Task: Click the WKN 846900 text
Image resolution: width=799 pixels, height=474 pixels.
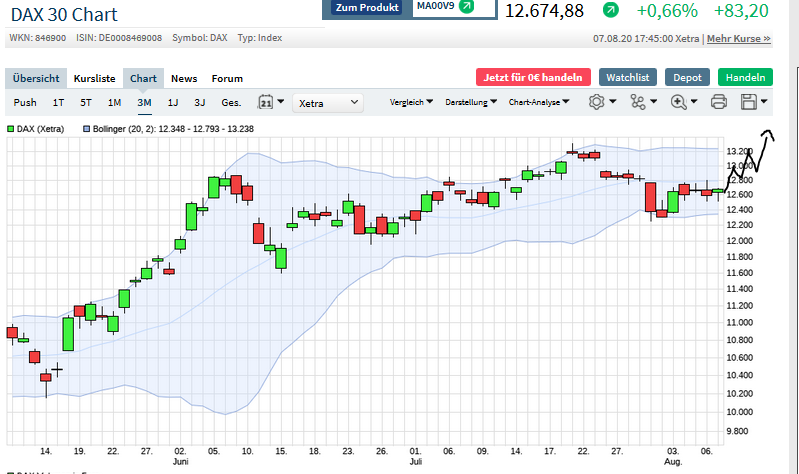Action: [x=38, y=38]
